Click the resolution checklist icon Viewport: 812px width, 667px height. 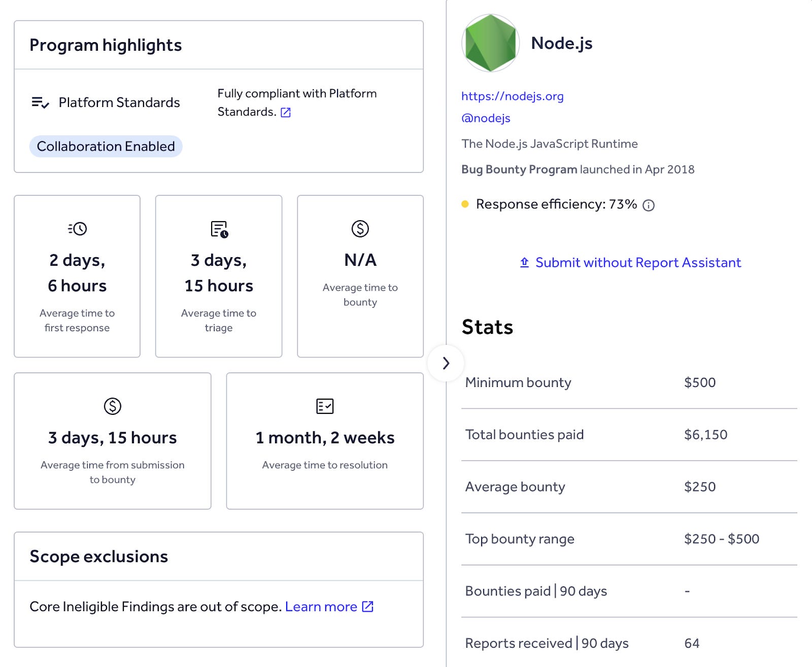pos(325,406)
